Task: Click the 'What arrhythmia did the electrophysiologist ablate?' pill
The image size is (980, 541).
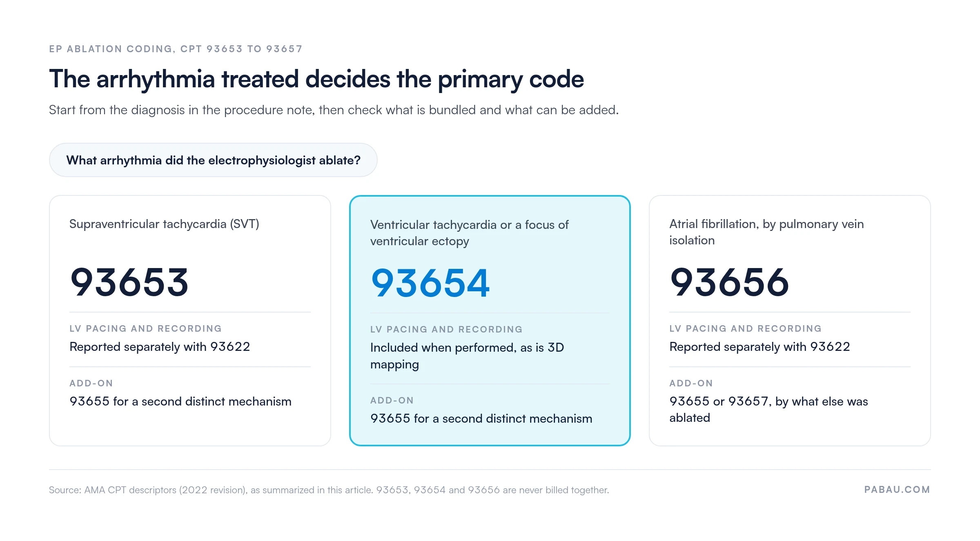Action: [213, 160]
